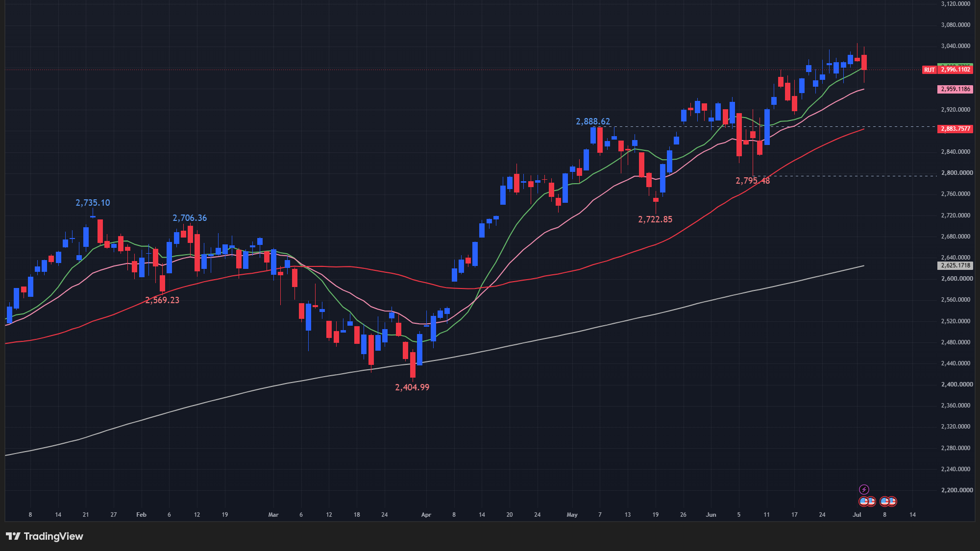Click the 2,520.0000 price scale value
980x551 pixels.
coord(955,321)
